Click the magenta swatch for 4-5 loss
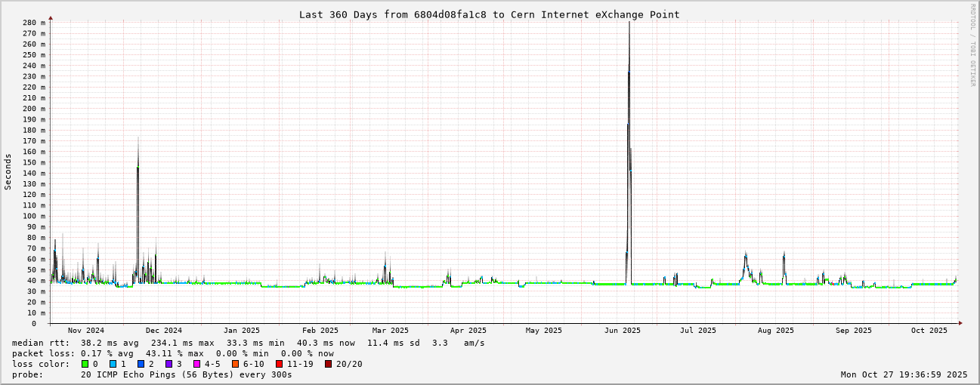Screen dimensions: 980x385 click(x=196, y=364)
